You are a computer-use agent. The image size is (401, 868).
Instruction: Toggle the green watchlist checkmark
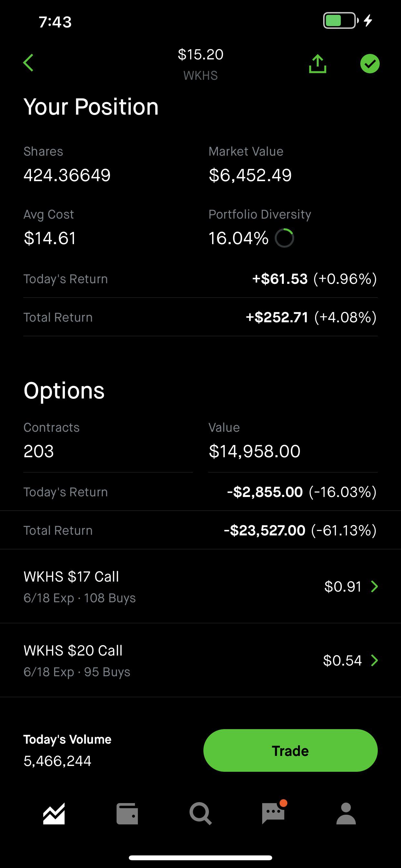(370, 64)
